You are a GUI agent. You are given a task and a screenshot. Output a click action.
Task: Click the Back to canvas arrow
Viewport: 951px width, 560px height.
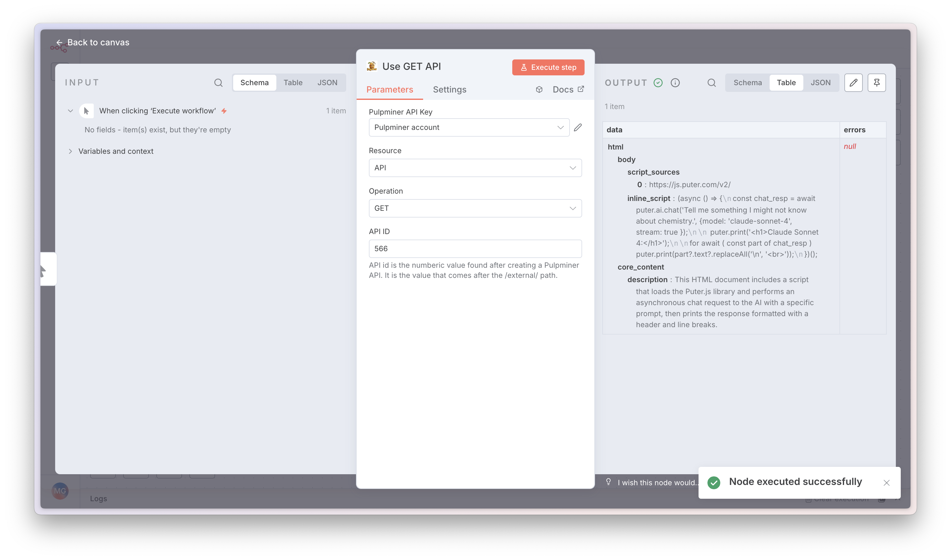(60, 42)
